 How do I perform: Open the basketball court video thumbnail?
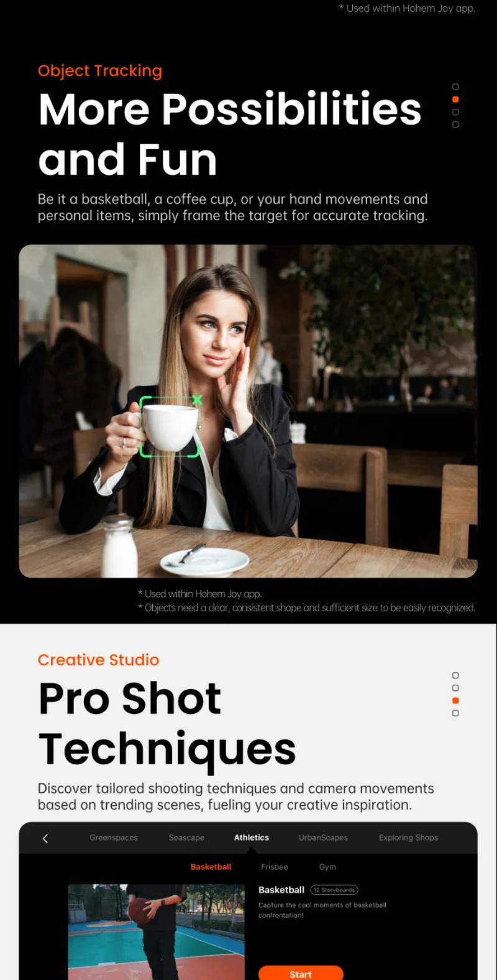click(156, 932)
